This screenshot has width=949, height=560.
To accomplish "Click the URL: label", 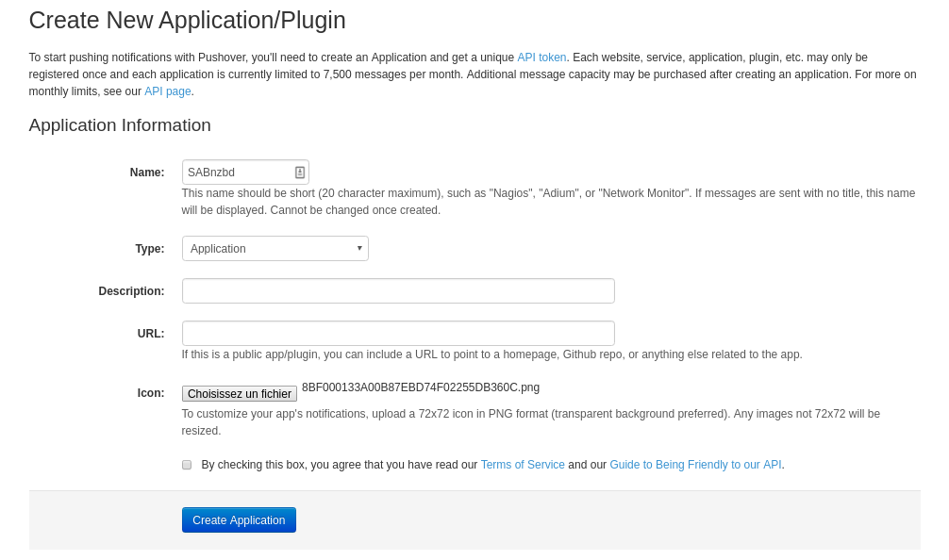I will [151, 333].
